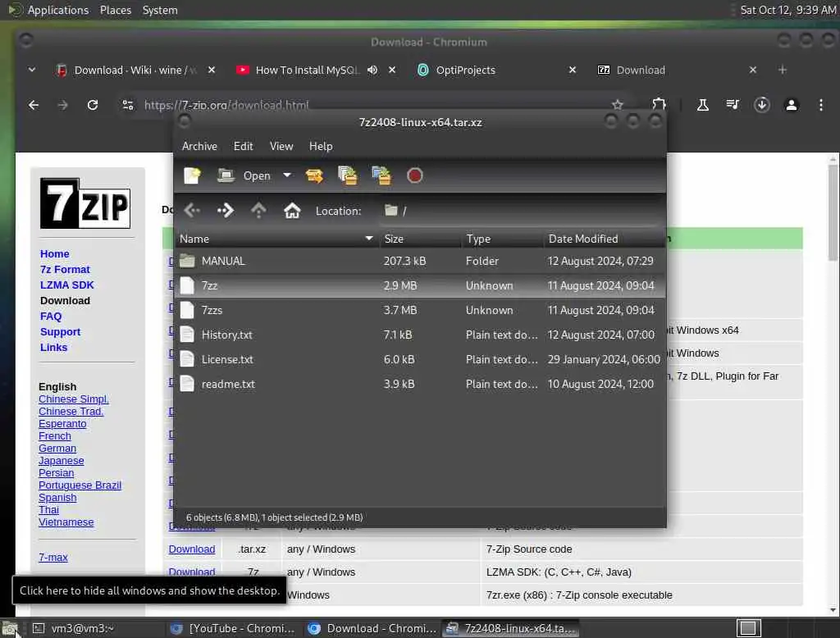Click the red Stop operation icon

click(414, 175)
